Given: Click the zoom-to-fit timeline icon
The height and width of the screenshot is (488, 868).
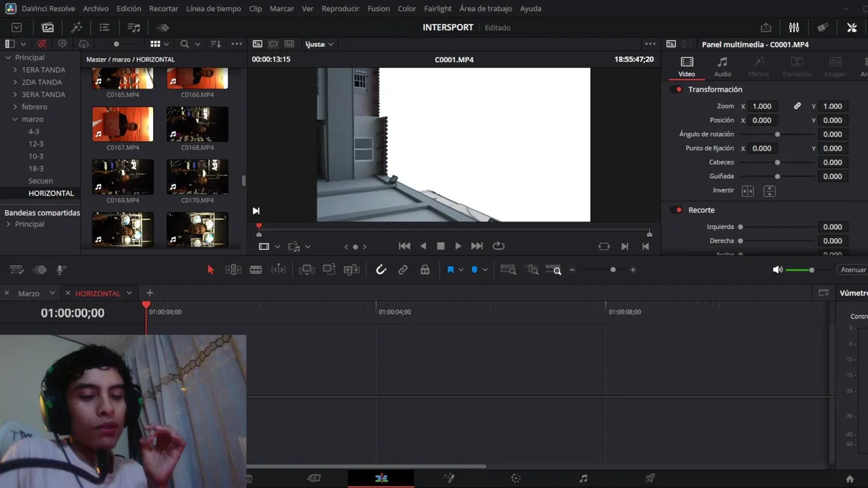Looking at the screenshot, I should click(508, 270).
